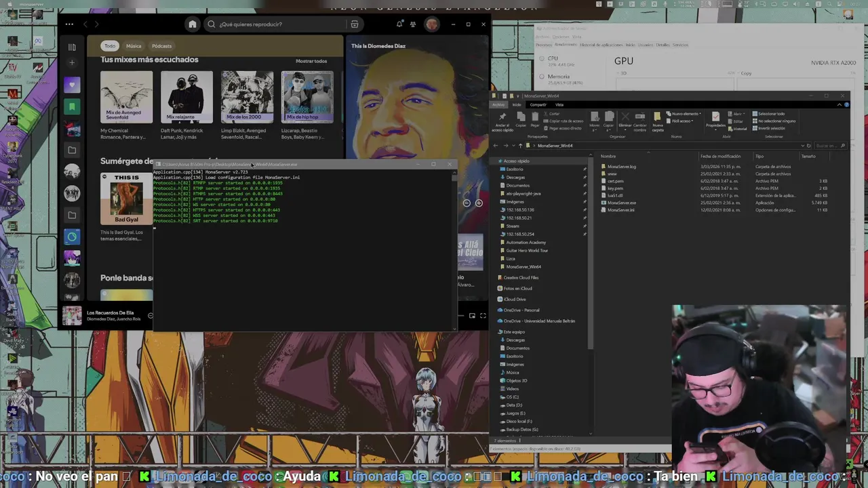This screenshot has width=868, height=488.
Task: Click Explorer refresh button
Action: (808, 146)
